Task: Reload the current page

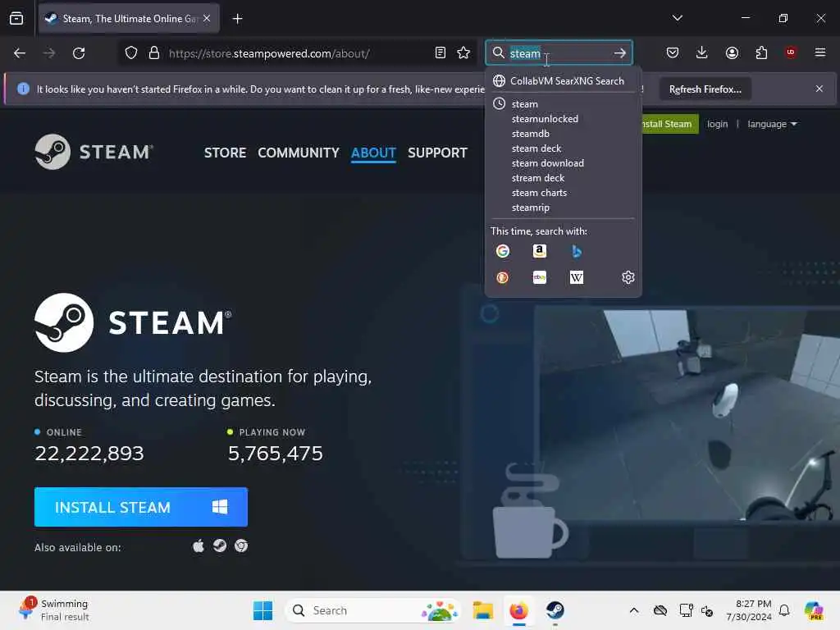Action: click(79, 53)
